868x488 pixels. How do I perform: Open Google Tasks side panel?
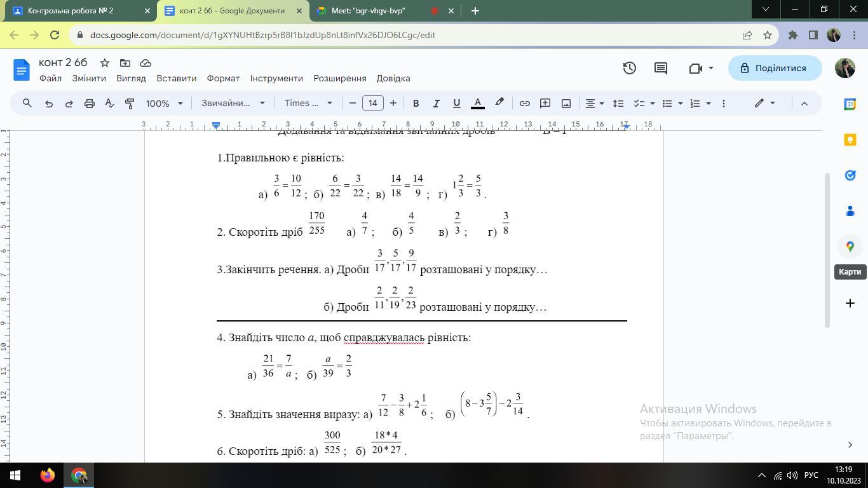pyautogui.click(x=850, y=175)
